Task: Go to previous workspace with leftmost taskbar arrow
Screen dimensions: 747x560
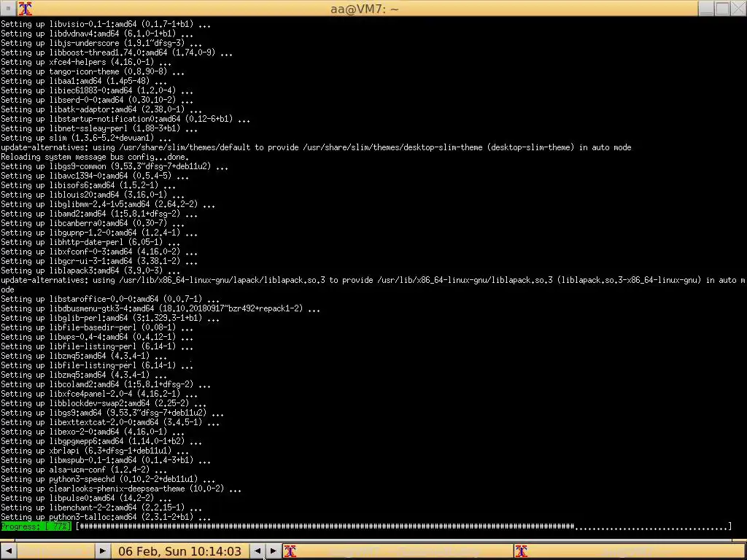Action: coord(8,551)
